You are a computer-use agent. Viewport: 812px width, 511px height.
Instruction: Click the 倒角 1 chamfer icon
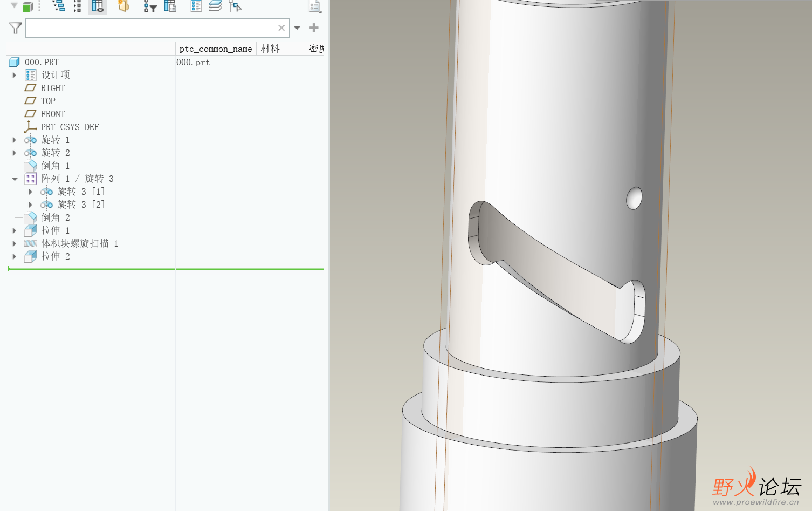point(31,166)
